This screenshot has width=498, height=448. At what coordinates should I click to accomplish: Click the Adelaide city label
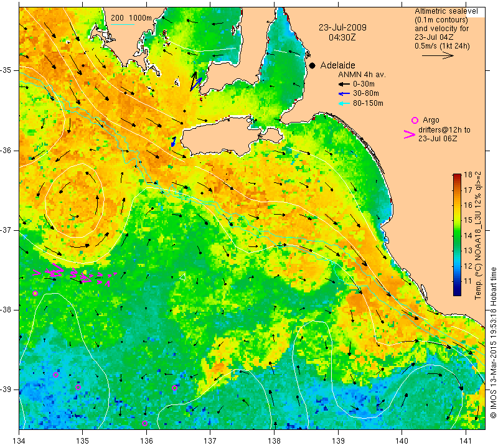pyautogui.click(x=337, y=65)
